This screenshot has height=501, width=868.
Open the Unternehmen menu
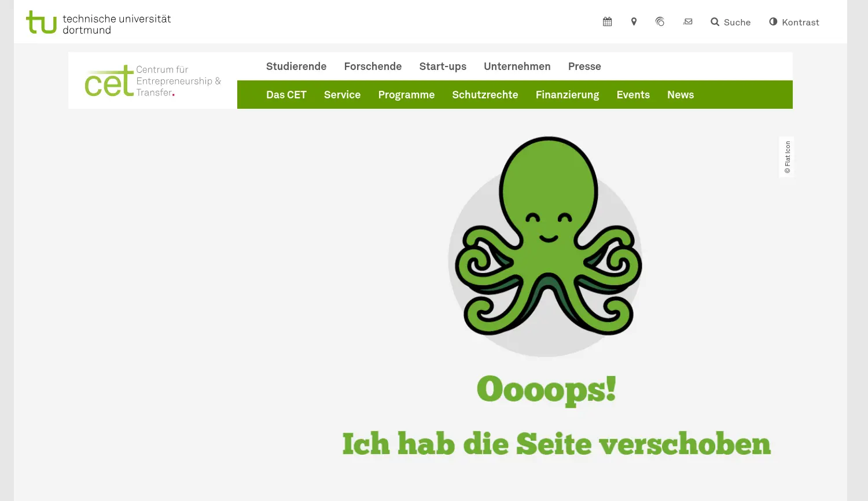pyautogui.click(x=517, y=66)
